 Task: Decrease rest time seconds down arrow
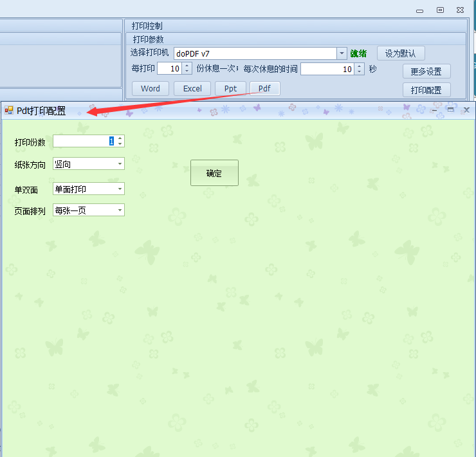(360, 71)
